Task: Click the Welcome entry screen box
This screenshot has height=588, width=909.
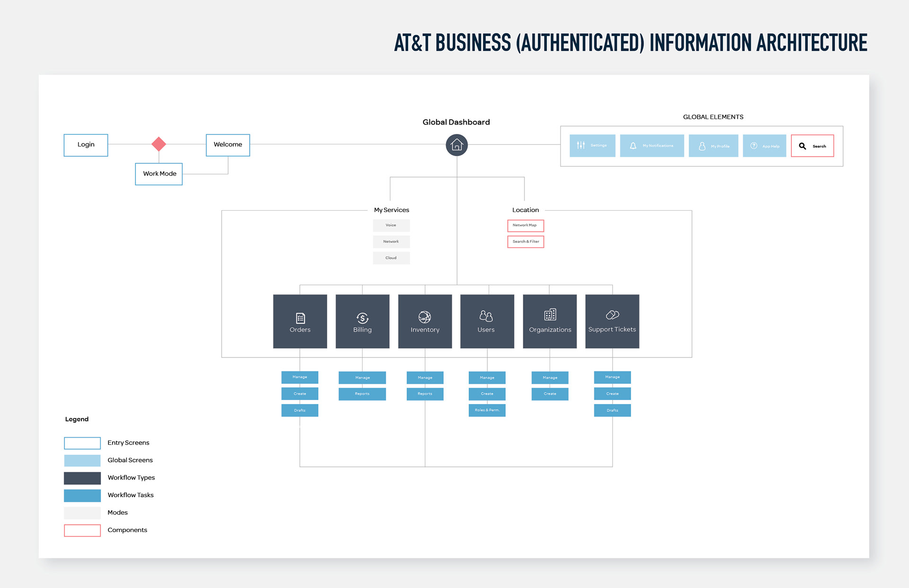Action: click(228, 145)
